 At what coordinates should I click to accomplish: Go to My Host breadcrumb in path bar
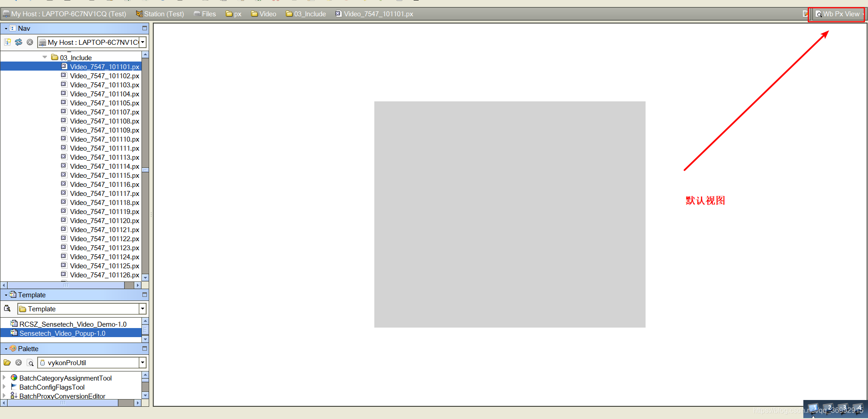coord(65,14)
